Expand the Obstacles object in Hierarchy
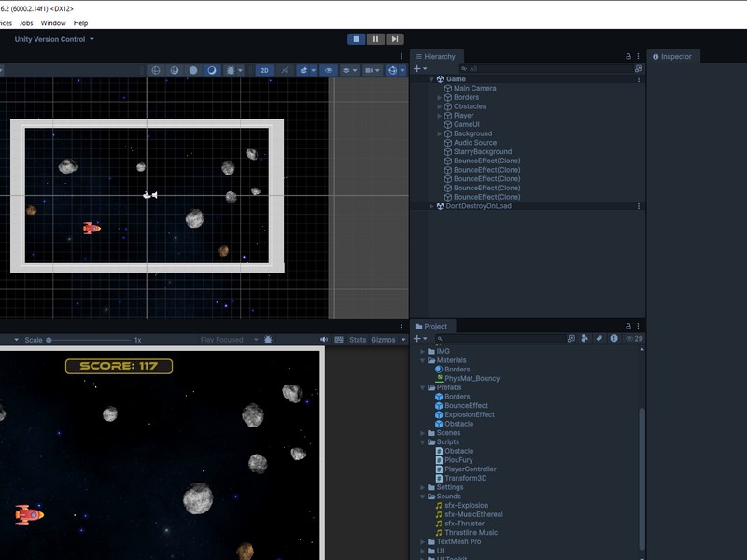 click(x=440, y=106)
